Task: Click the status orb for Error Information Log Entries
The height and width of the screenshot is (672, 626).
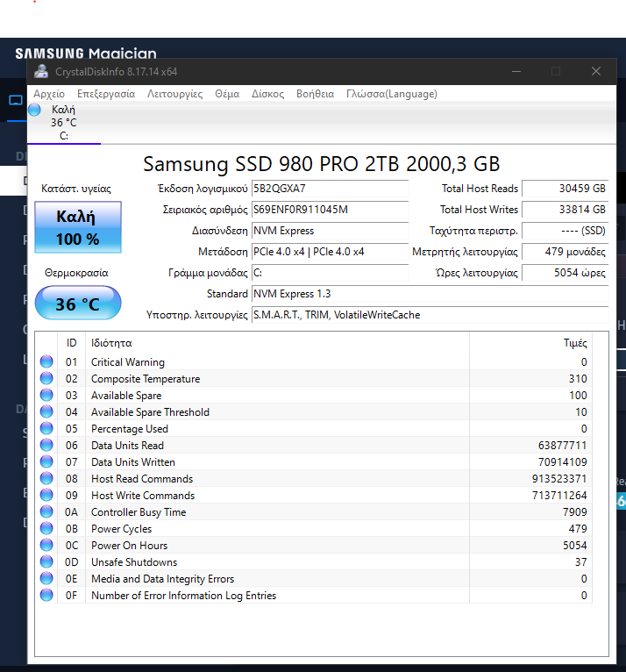Action: coord(46,596)
